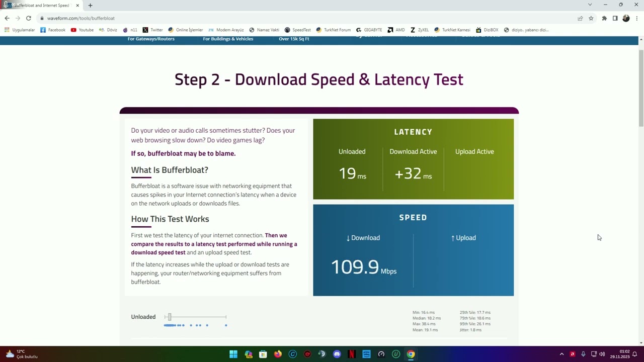Open Copilot from the taskbar
The height and width of the screenshot is (362, 644).
click(249, 354)
